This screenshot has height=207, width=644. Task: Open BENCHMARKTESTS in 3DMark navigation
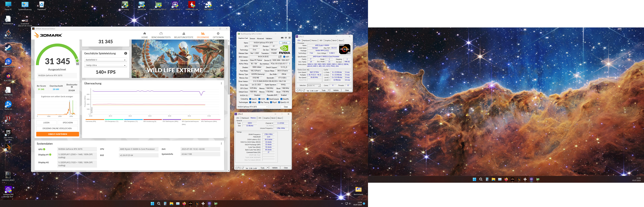tap(161, 35)
